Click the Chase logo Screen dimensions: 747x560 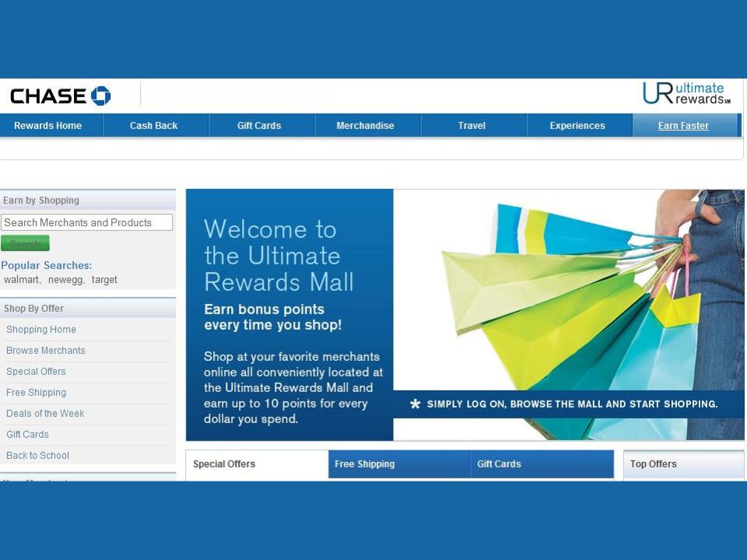click(x=61, y=96)
